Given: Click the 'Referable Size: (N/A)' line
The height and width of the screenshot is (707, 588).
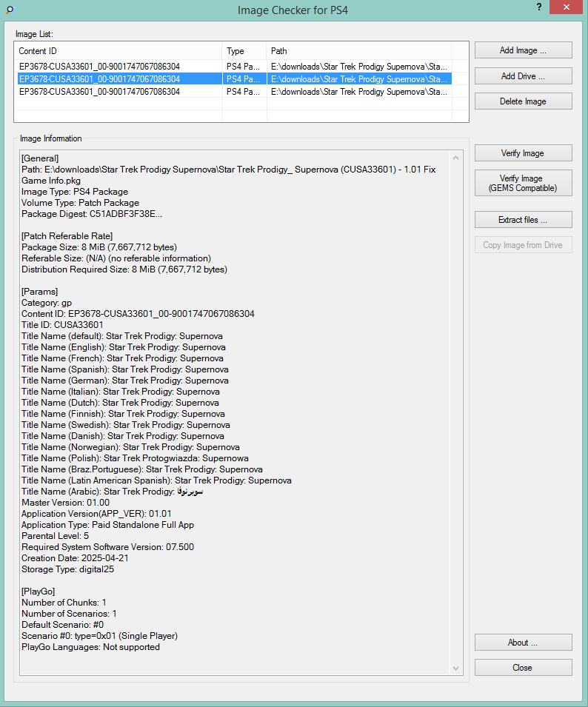Looking at the screenshot, I should coord(116,258).
